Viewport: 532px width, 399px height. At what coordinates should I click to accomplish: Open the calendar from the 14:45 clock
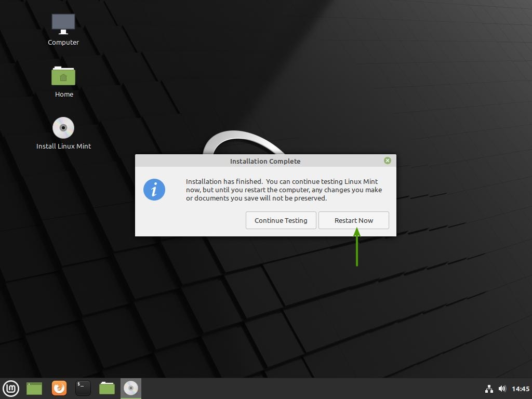point(520,389)
